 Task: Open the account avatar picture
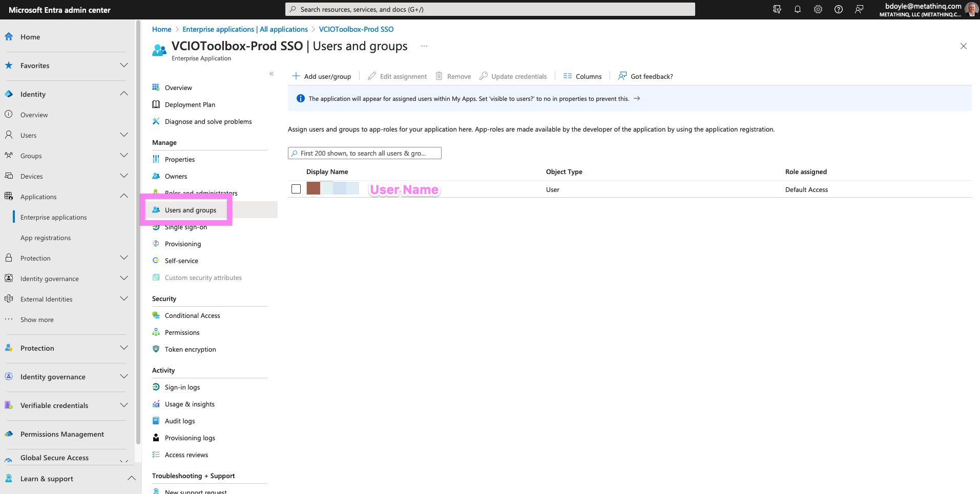(971, 9)
